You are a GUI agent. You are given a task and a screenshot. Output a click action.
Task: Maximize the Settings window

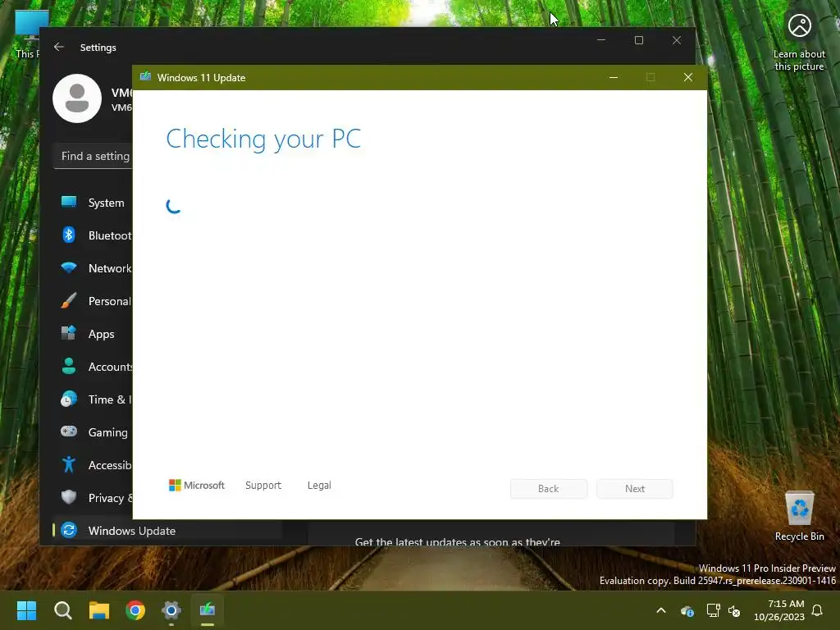pos(638,40)
